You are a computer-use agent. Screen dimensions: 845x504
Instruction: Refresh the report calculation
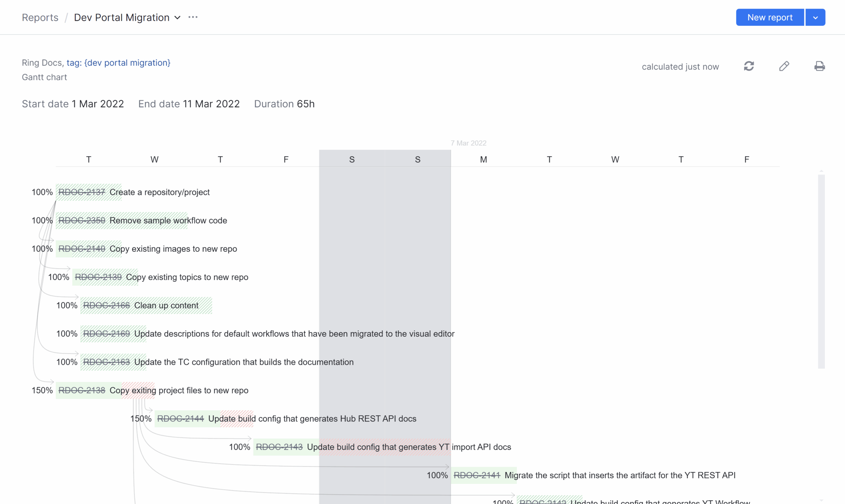(x=749, y=66)
